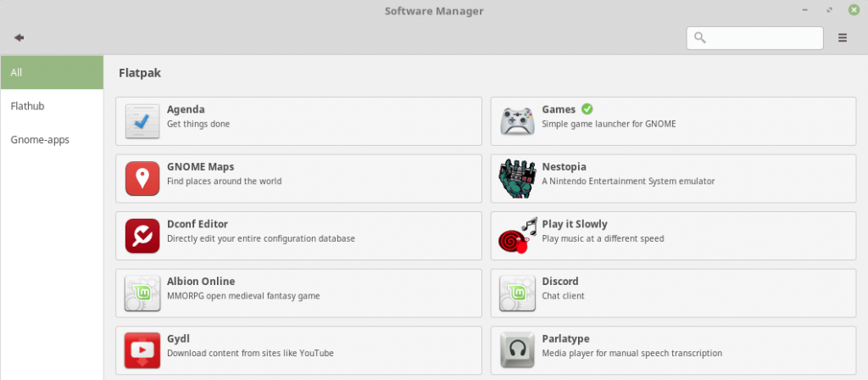
Task: Click the Gydl red download icon
Action: point(142,349)
